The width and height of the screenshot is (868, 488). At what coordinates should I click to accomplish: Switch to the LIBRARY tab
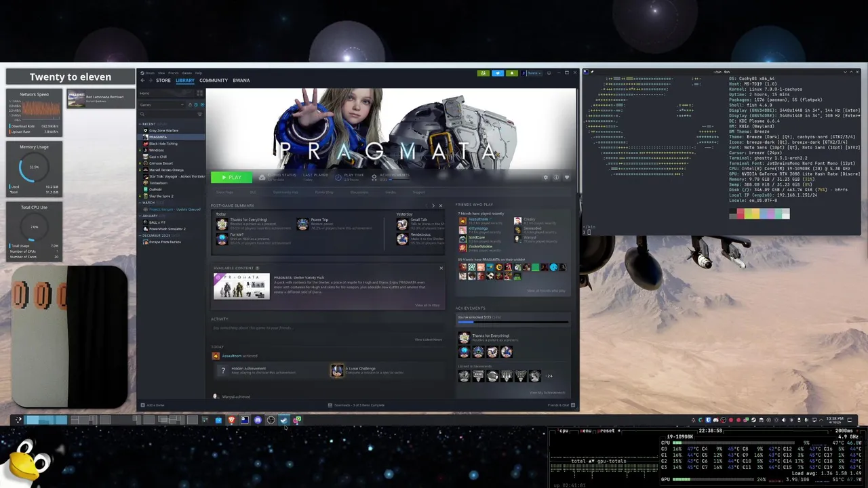pyautogui.click(x=185, y=80)
